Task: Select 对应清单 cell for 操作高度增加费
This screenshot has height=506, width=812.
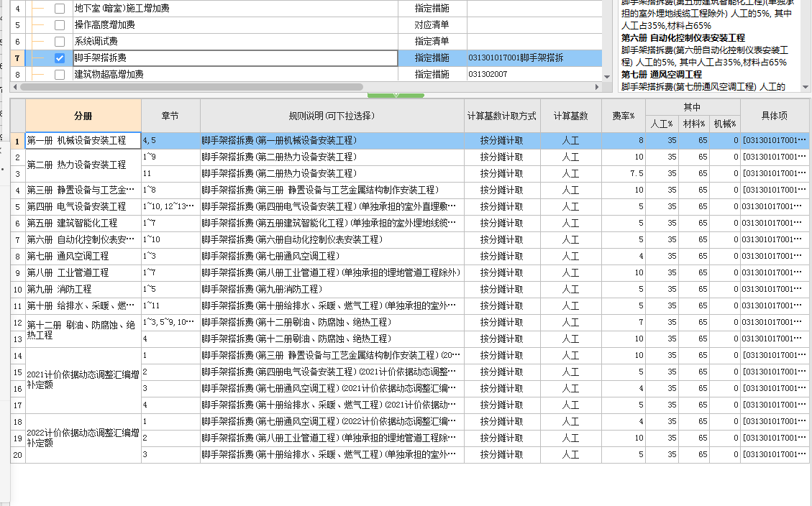Action: (x=432, y=25)
